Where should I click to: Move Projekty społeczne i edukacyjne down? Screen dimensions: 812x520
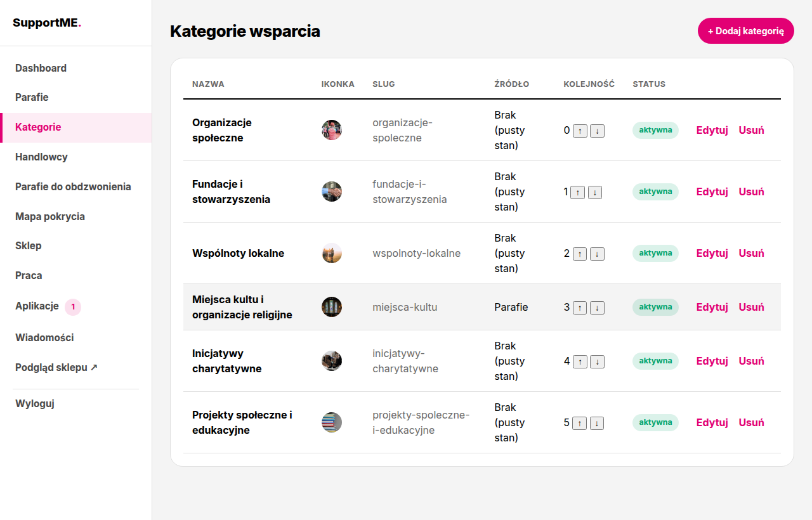597,424
